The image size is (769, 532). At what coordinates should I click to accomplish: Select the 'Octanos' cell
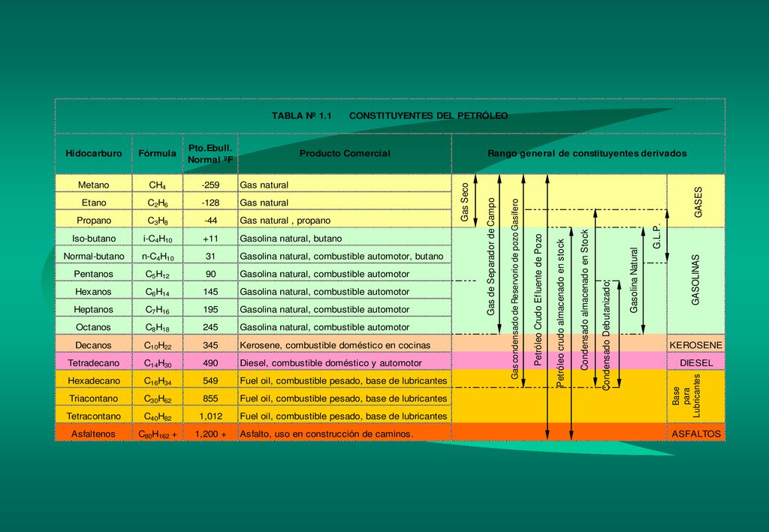[x=94, y=326]
